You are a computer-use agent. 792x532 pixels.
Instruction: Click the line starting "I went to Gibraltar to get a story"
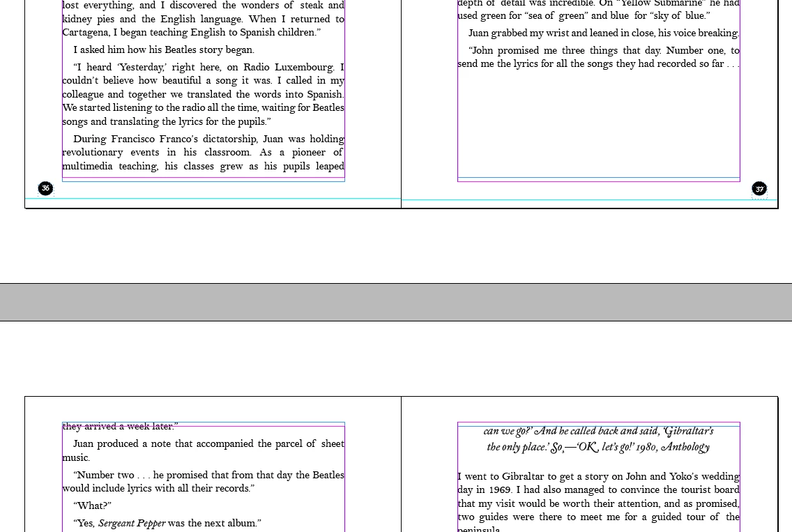click(599, 476)
